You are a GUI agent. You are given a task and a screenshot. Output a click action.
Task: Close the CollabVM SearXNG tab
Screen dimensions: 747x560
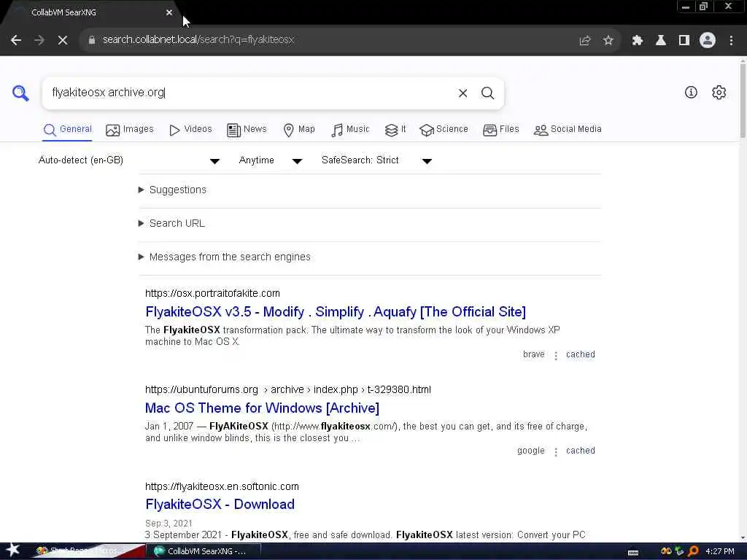coord(169,12)
